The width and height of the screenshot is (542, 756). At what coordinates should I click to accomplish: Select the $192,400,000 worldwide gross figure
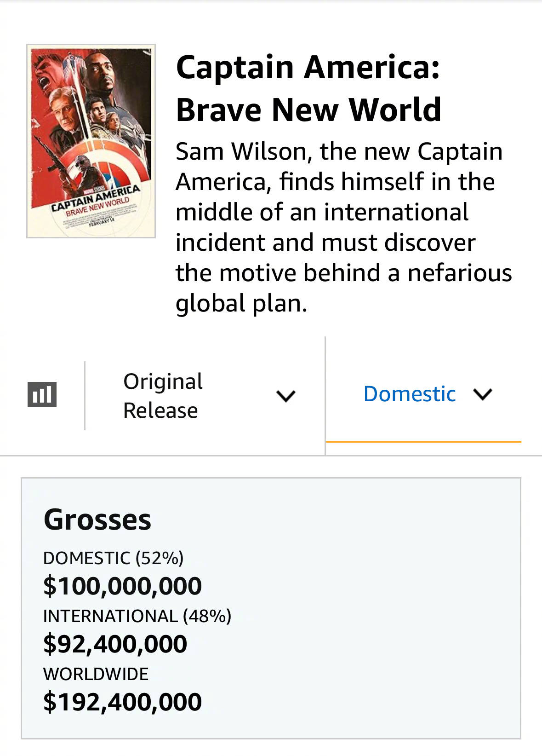pos(122,702)
